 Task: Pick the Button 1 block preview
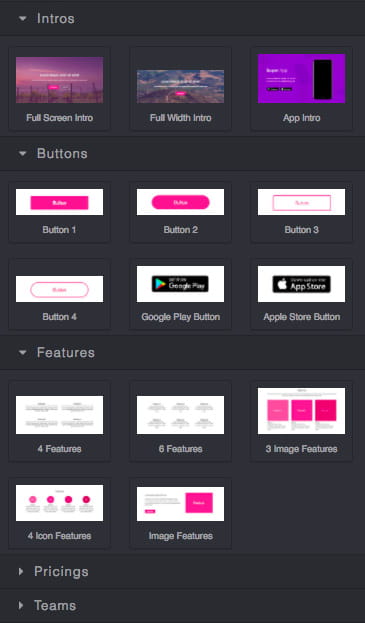pos(60,202)
